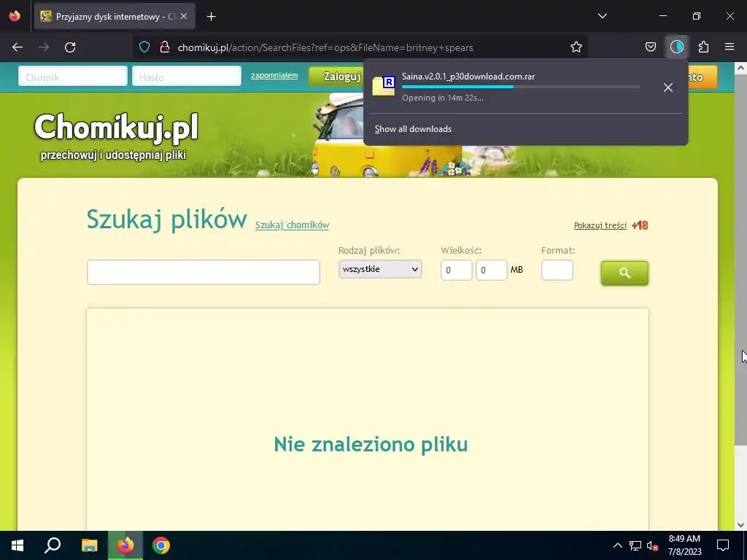Expand the list all tabs chevron
The width and height of the screenshot is (747, 560).
click(x=602, y=16)
